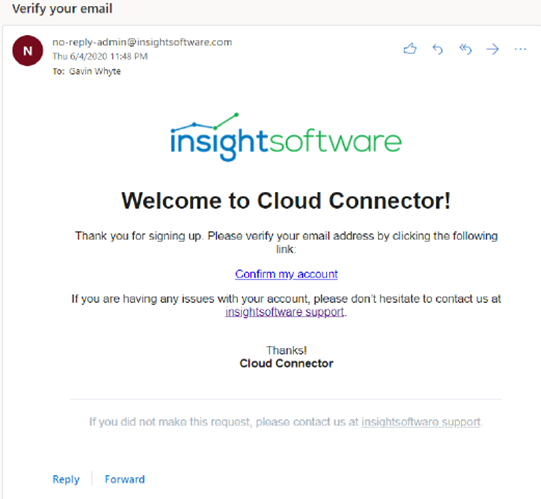The image size is (541, 499).
Task: Click sender address no-reply-admin@insightsoftware.com
Action: [x=142, y=42]
